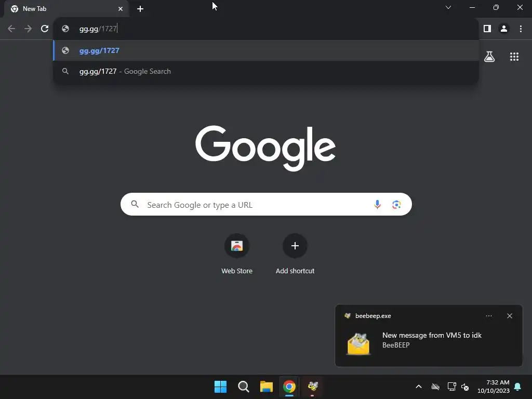Reload the current page

point(45,29)
